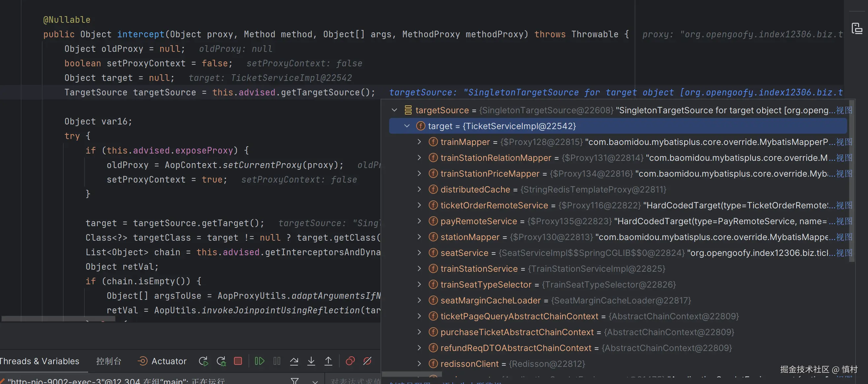Click the Rerun application icon
868x384 pixels.
tap(203, 361)
